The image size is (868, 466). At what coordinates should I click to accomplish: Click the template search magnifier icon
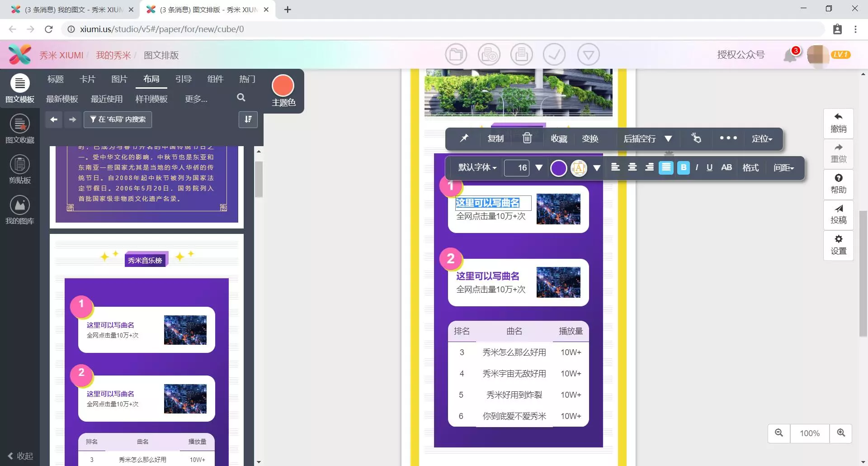pyautogui.click(x=241, y=97)
